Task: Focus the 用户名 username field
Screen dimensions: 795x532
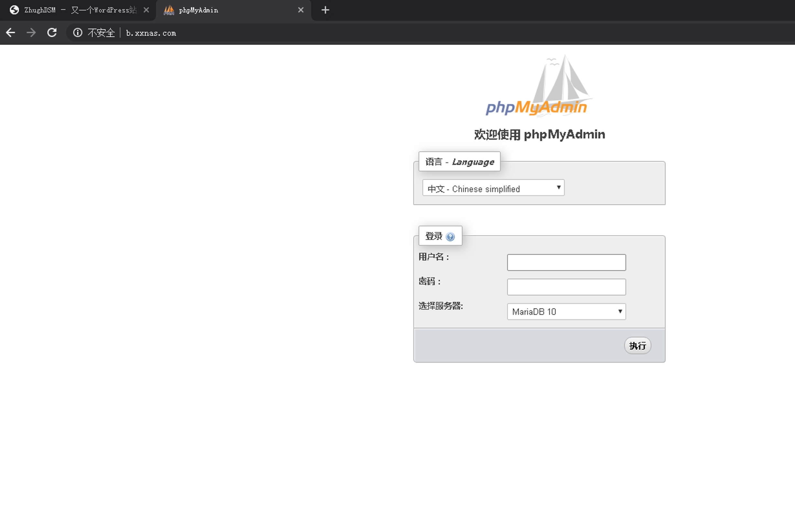Action: pos(566,262)
